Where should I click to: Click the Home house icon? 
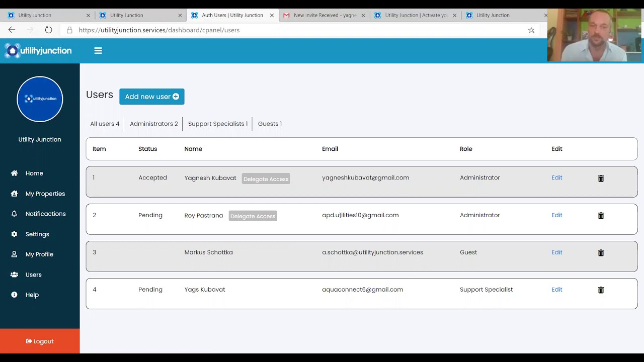14,173
